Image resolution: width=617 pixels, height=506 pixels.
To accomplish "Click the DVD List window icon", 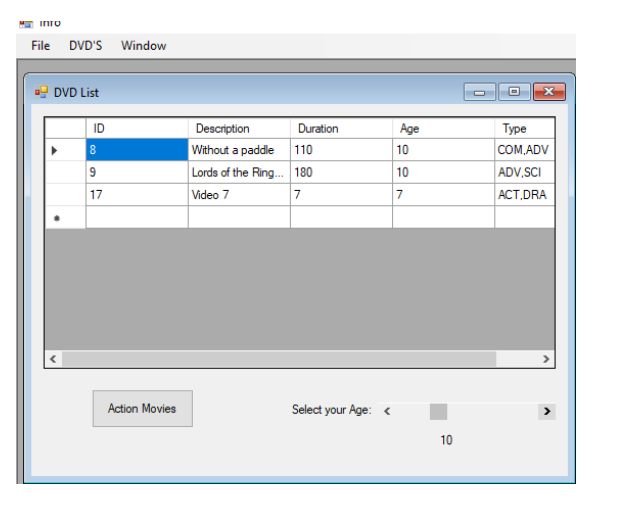I will [x=41, y=92].
